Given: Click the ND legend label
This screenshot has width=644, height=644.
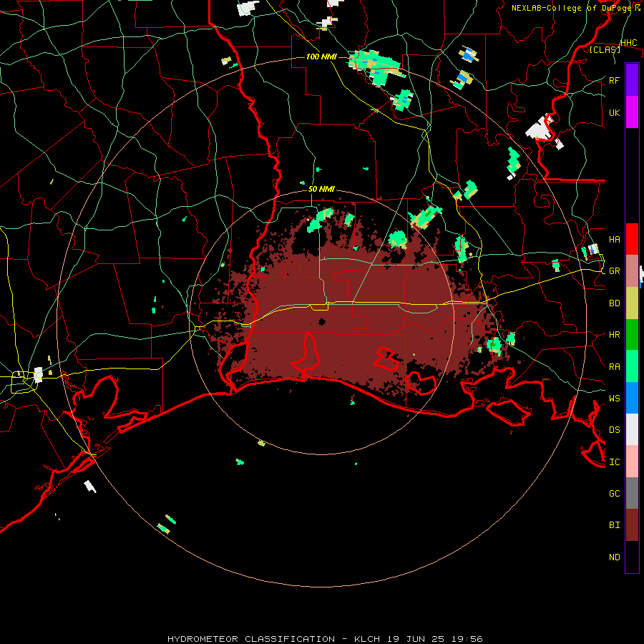Looking at the screenshot, I should click(615, 557).
